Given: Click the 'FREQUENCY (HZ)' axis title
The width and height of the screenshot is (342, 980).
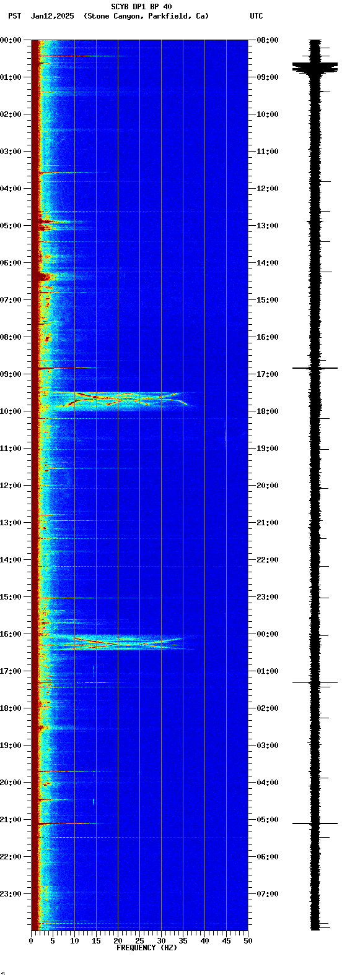Looking at the screenshot, I should point(147,948).
